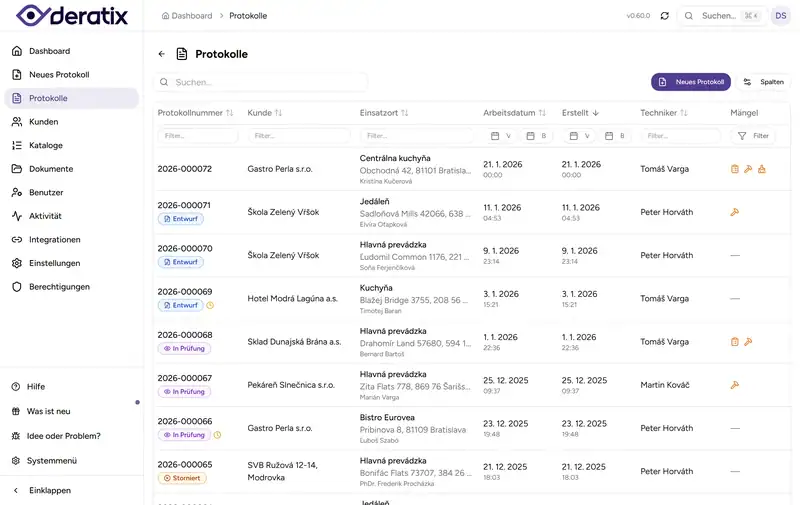Click the purple Neues Protokoll button
The image size is (800, 505).
pos(690,82)
